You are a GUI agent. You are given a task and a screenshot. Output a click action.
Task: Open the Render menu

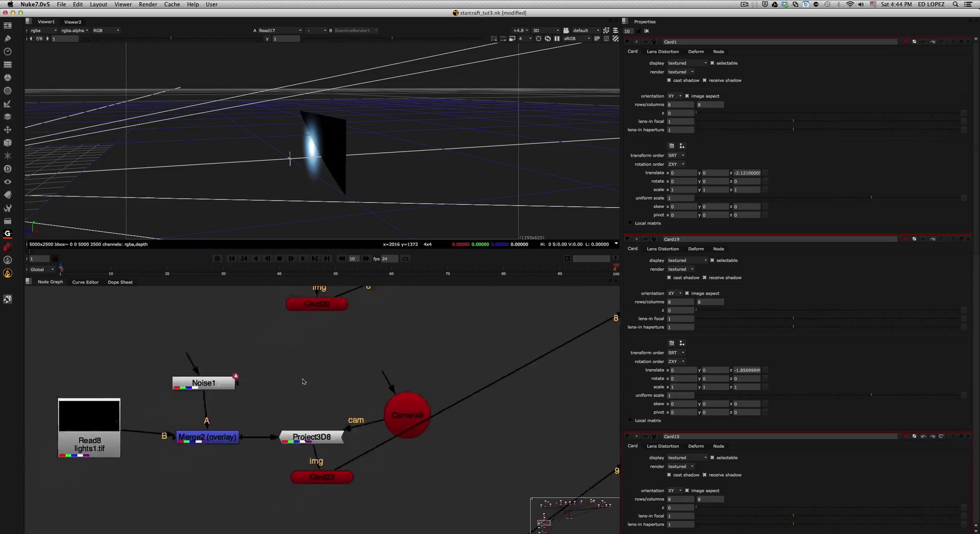point(148,4)
